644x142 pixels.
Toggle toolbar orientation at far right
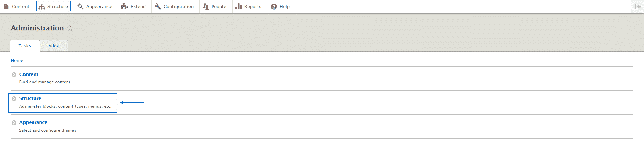637,6
